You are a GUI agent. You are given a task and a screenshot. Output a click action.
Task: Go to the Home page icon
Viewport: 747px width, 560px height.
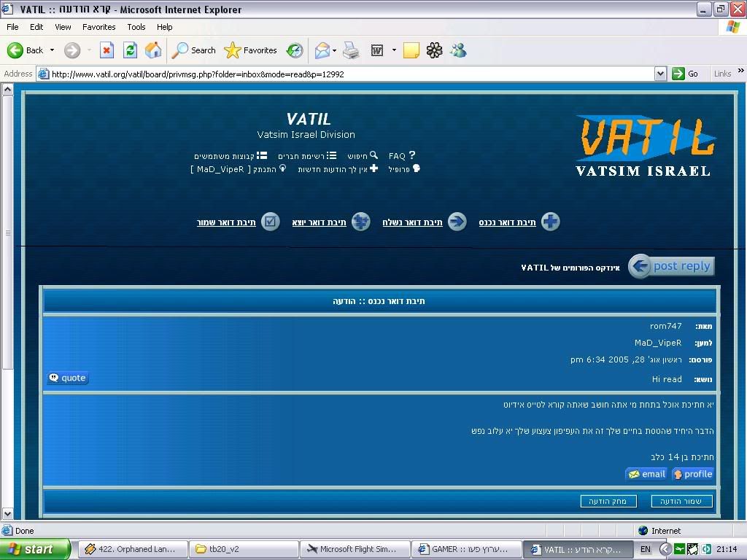point(153,50)
